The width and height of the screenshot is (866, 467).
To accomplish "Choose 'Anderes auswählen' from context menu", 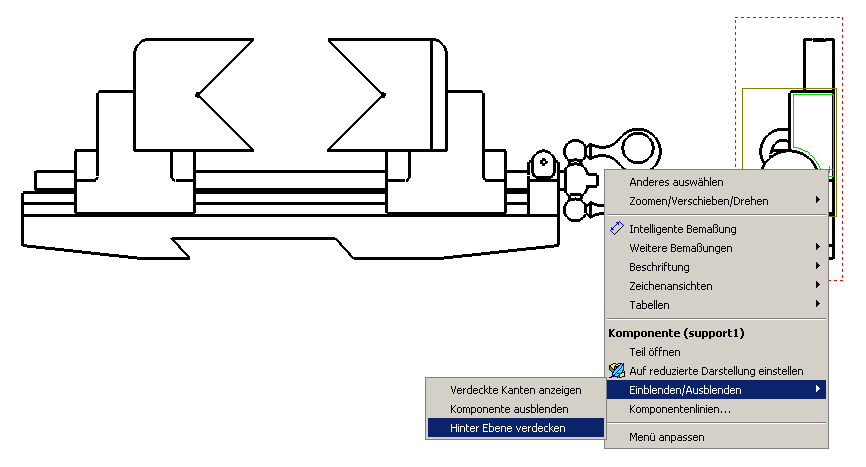I will click(x=716, y=182).
